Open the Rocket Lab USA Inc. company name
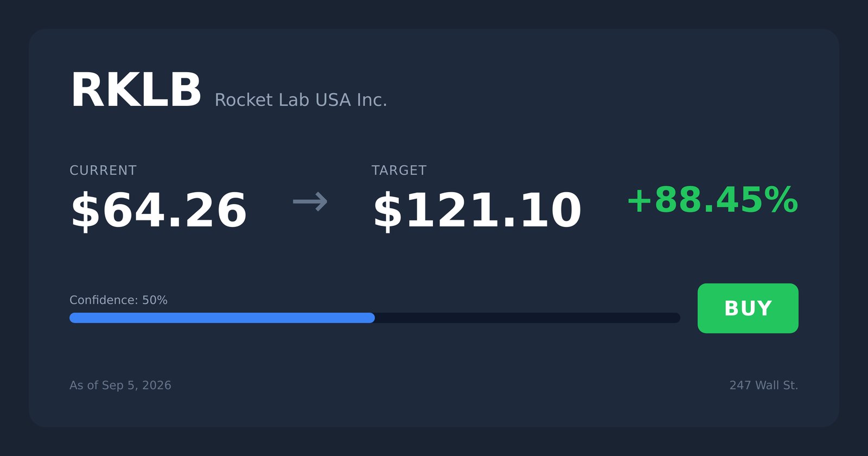Viewport: 868px width, 456px height. [301, 100]
